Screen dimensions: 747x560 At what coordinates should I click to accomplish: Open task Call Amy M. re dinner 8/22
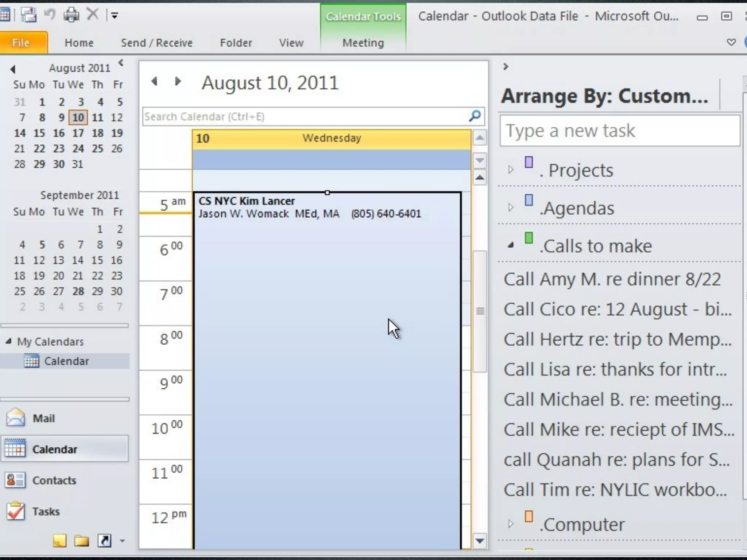tap(612, 279)
